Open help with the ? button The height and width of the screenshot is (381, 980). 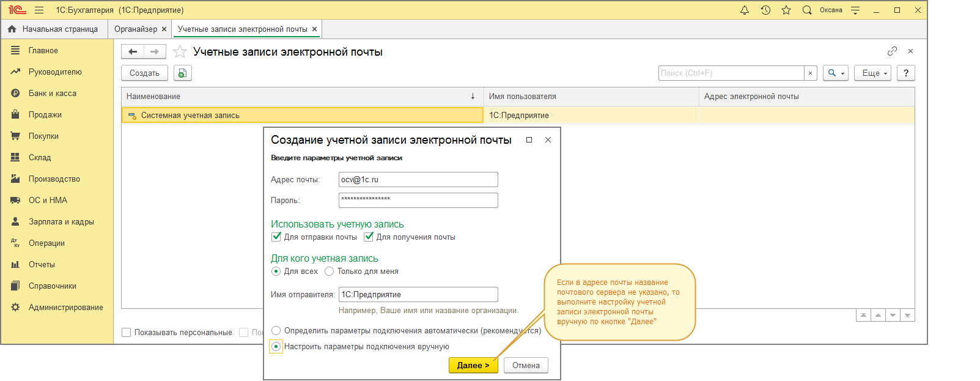906,73
